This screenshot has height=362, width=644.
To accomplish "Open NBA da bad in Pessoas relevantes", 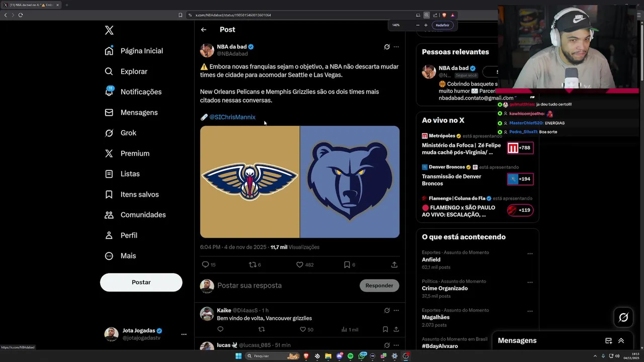I will [453, 68].
